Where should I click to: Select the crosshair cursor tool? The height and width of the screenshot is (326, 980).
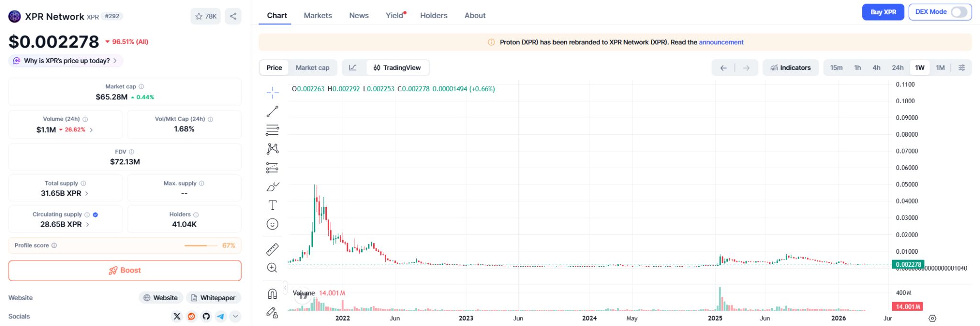(x=272, y=92)
